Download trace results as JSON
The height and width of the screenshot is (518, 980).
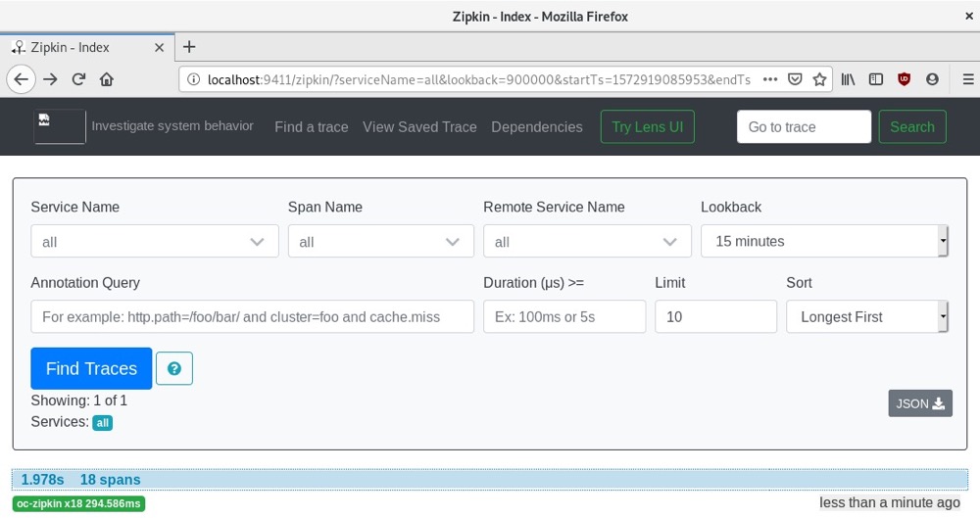920,403
